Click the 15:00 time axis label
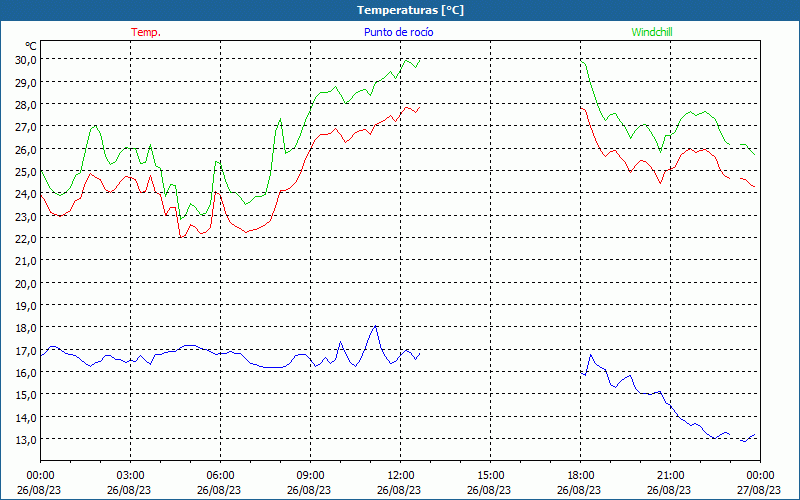Viewport: 800px width, 500px height. (x=490, y=476)
